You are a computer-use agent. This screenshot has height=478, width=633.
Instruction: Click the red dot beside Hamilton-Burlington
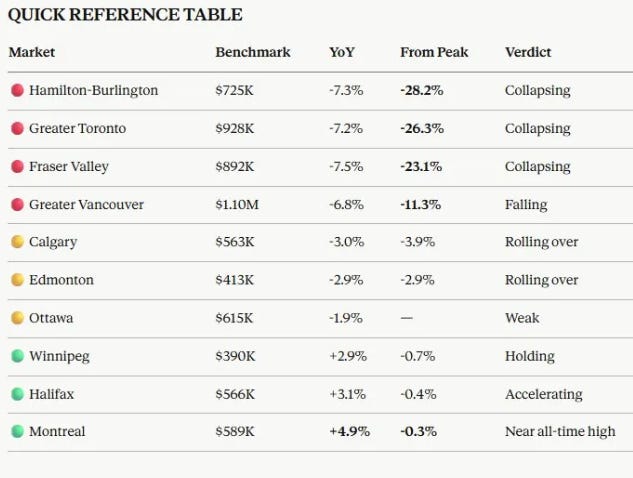click(17, 90)
